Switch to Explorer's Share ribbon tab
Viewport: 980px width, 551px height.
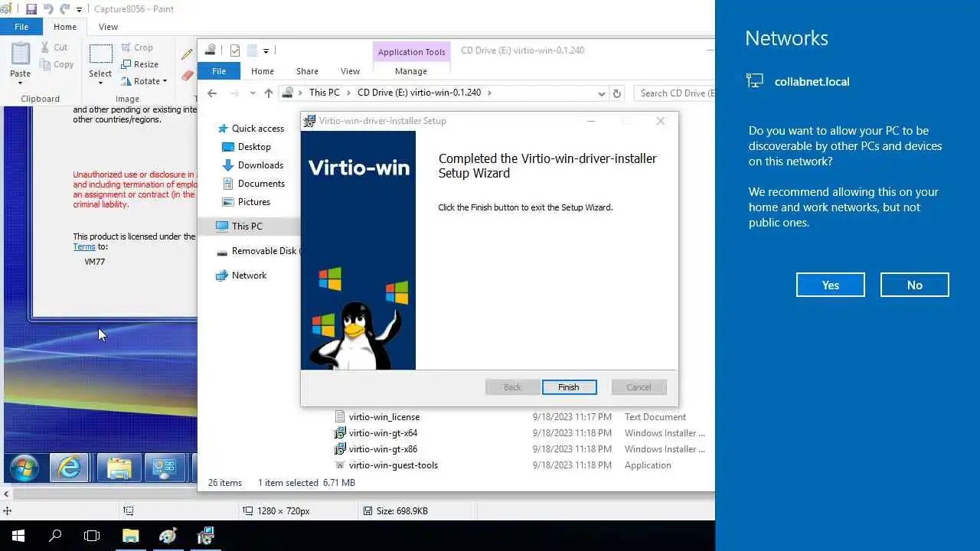[307, 71]
